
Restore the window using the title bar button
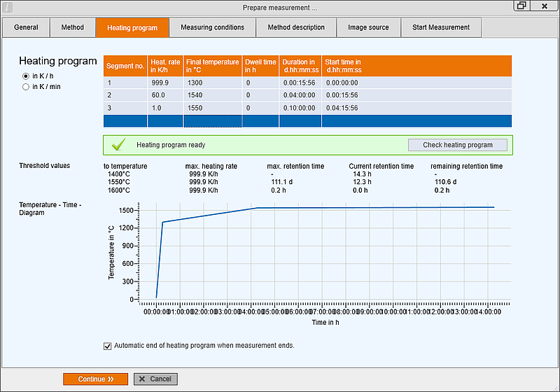pyautogui.click(x=521, y=6)
